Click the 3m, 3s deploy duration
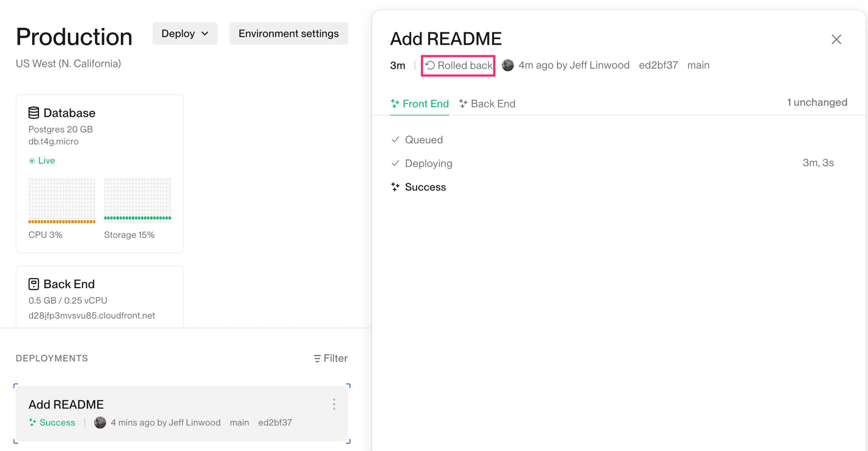868x451 pixels. click(818, 163)
